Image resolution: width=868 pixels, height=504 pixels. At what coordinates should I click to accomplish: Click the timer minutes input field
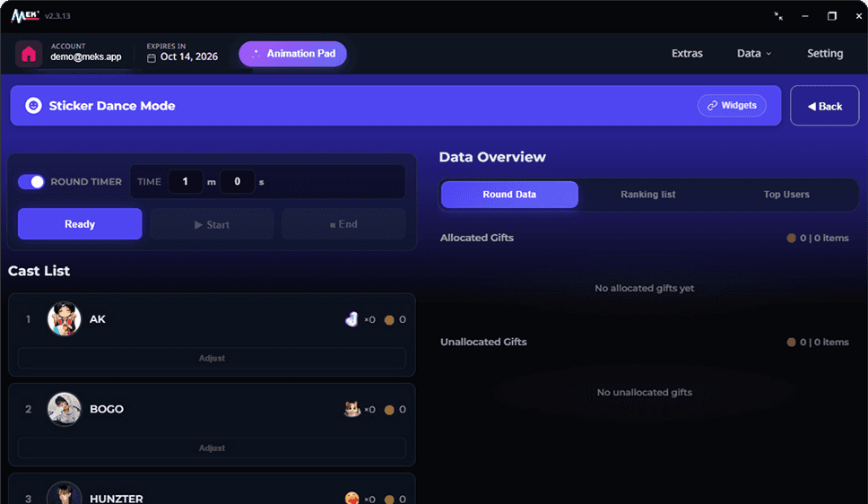(185, 182)
